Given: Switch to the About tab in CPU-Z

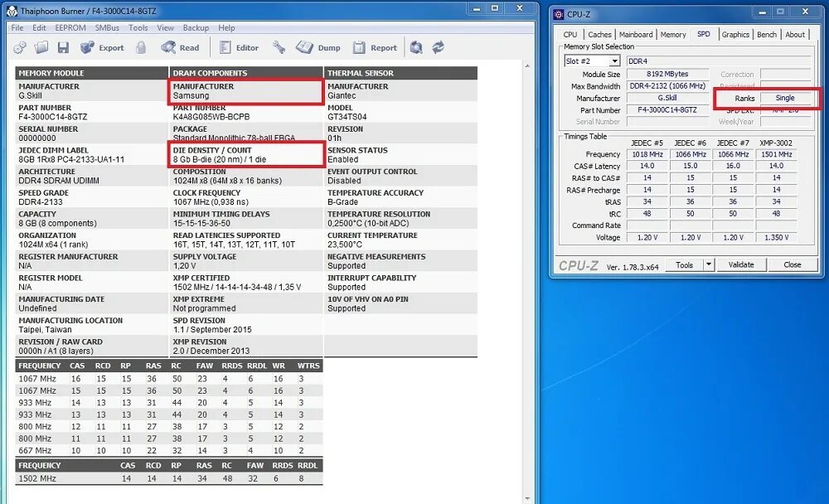Looking at the screenshot, I should [x=795, y=34].
